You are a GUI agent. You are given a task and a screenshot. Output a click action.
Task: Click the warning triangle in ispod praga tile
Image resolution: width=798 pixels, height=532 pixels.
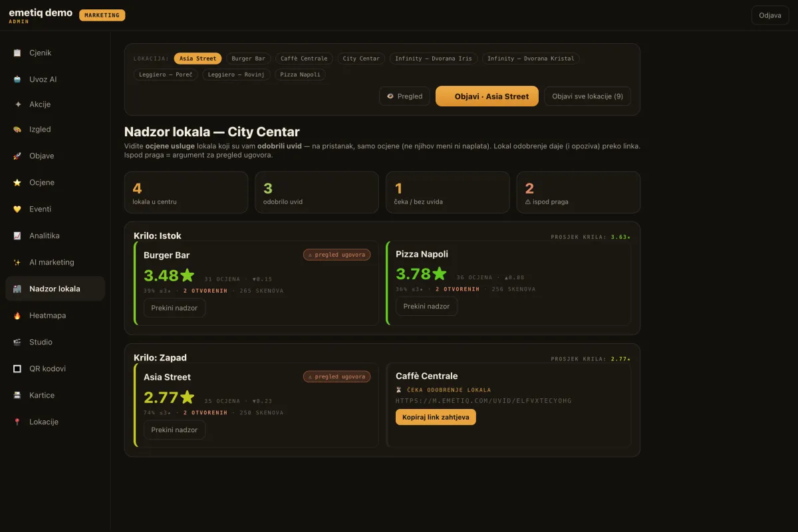click(x=528, y=201)
